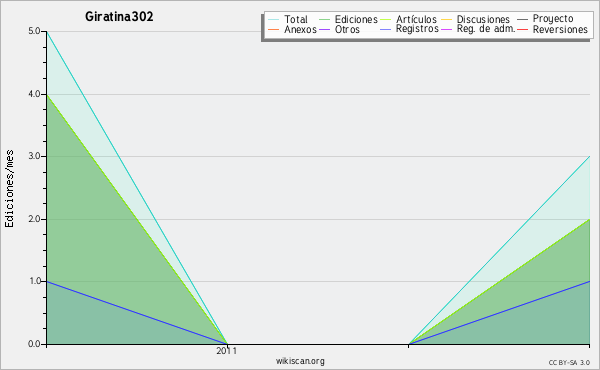This screenshot has height=370, width=600.
Task: Click the CC BY-SA 3.0 license text
Action: [x=569, y=363]
